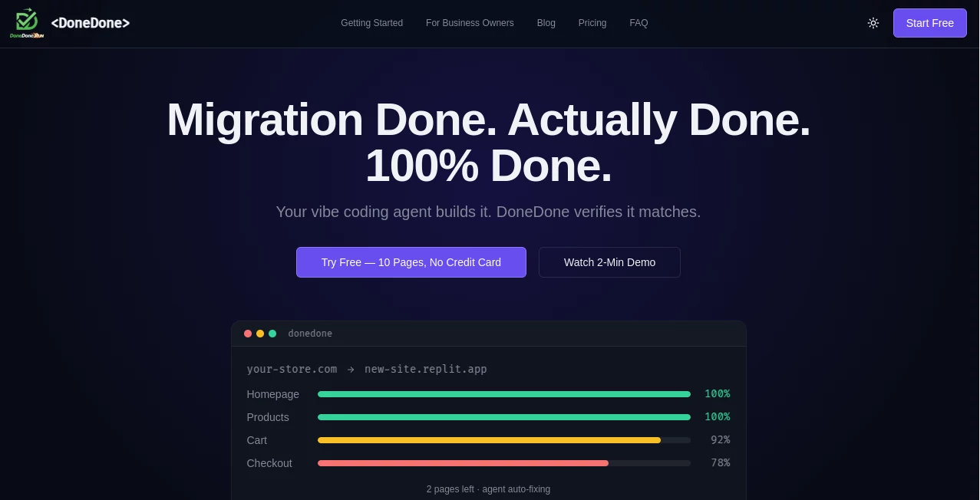
Task: Click the Watch 2-Min Demo button
Action: pos(609,262)
